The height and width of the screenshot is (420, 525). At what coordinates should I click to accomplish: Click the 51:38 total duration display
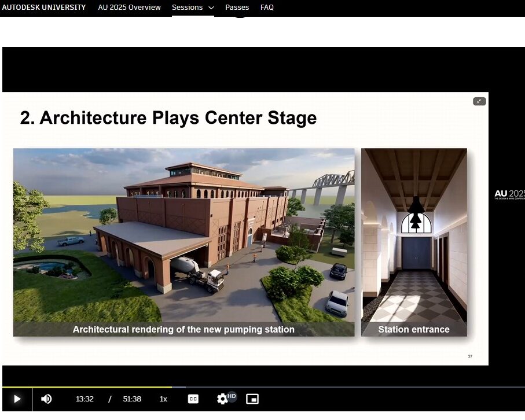[132, 399]
